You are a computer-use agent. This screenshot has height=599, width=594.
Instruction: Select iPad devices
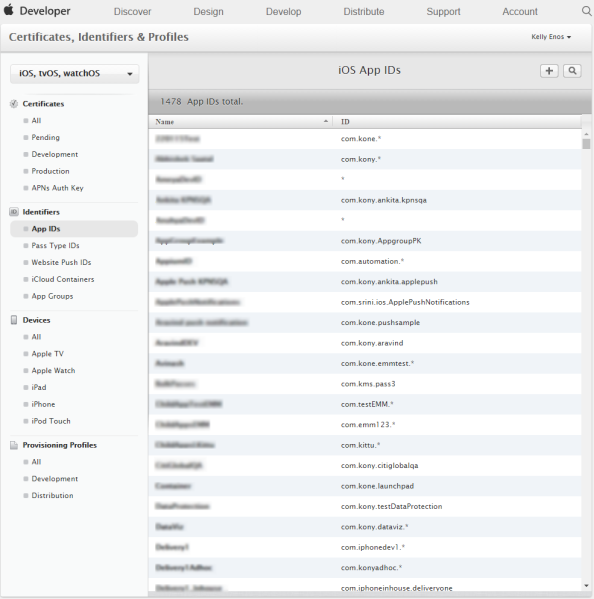coord(39,387)
